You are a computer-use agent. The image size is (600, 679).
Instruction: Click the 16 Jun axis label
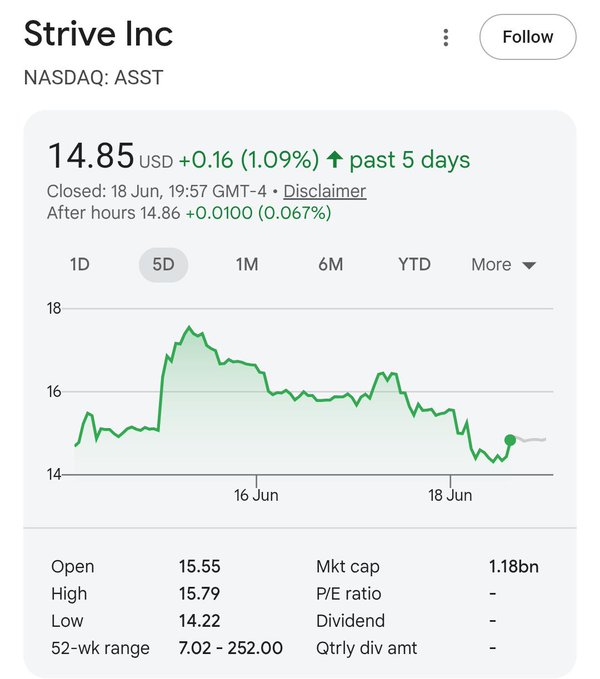tap(256, 495)
